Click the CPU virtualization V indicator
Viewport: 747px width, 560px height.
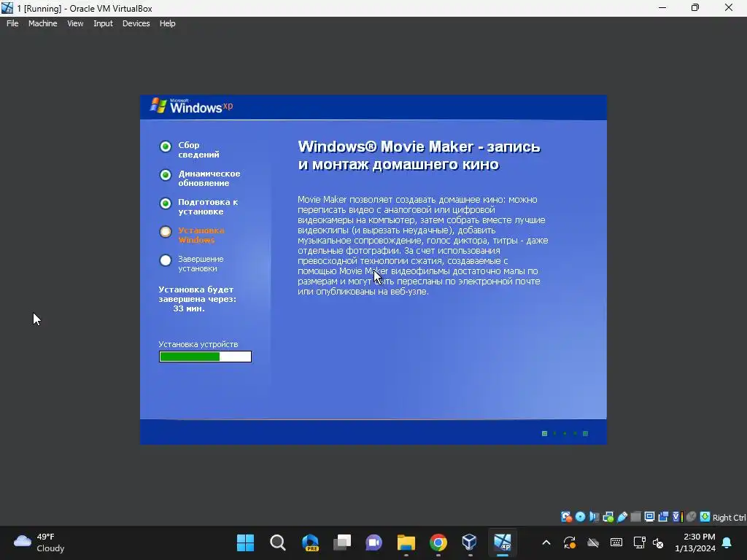[x=678, y=517]
